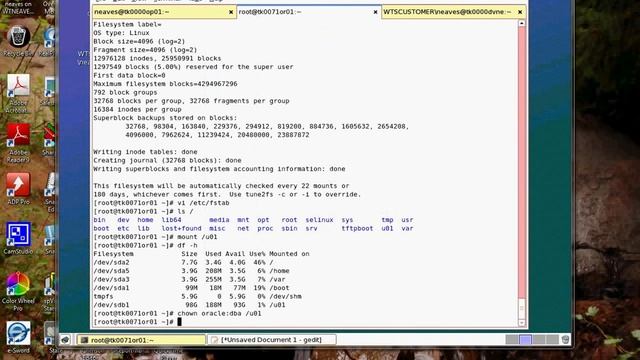
Task: Click the 'mount /u01' command line
Action: (x=156, y=237)
